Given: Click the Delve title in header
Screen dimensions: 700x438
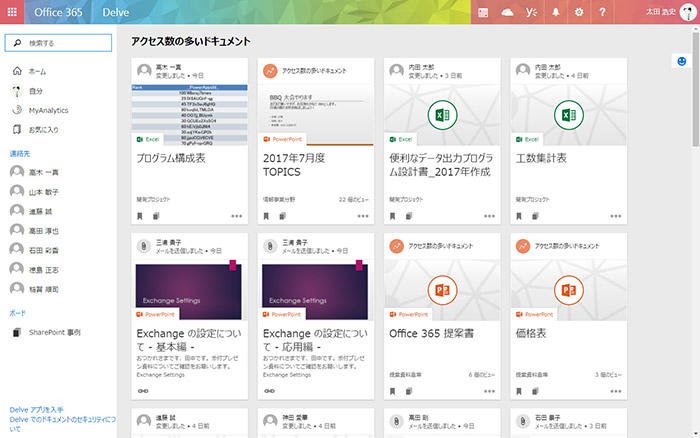Looking at the screenshot, I should [x=116, y=12].
